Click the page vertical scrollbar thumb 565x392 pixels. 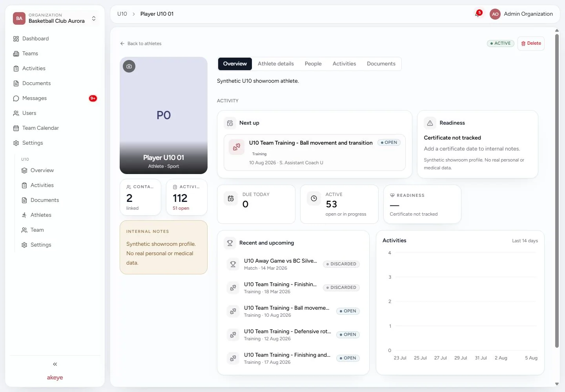(557, 191)
